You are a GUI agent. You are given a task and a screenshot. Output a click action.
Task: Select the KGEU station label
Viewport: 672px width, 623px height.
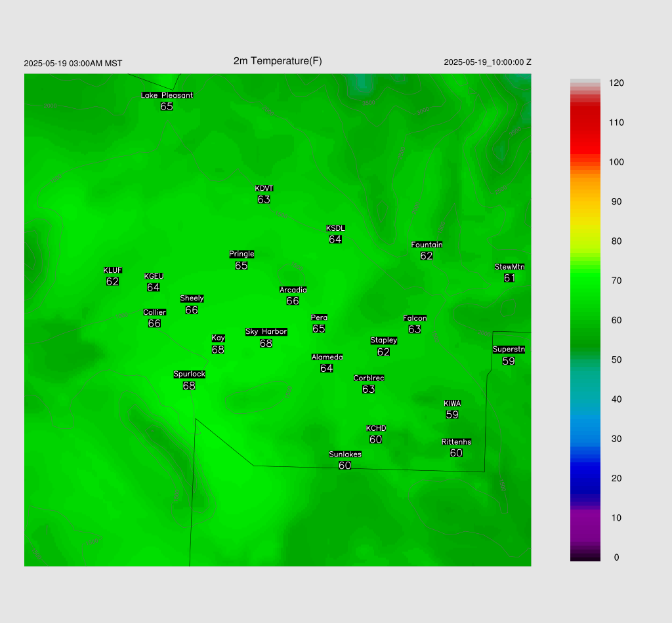pyautogui.click(x=154, y=276)
